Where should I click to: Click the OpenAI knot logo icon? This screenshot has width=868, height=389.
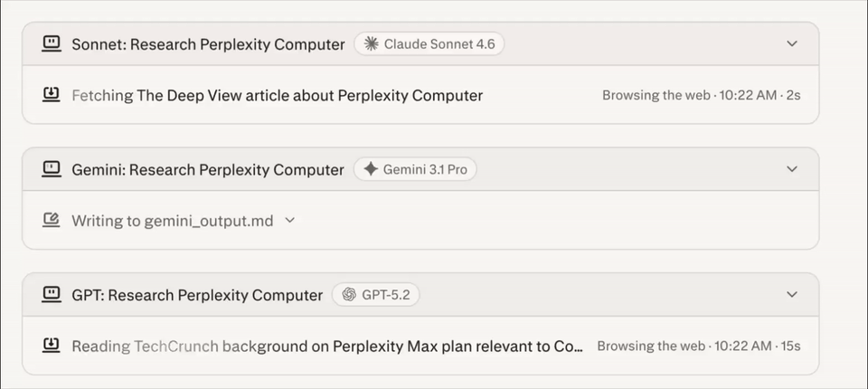tap(349, 294)
